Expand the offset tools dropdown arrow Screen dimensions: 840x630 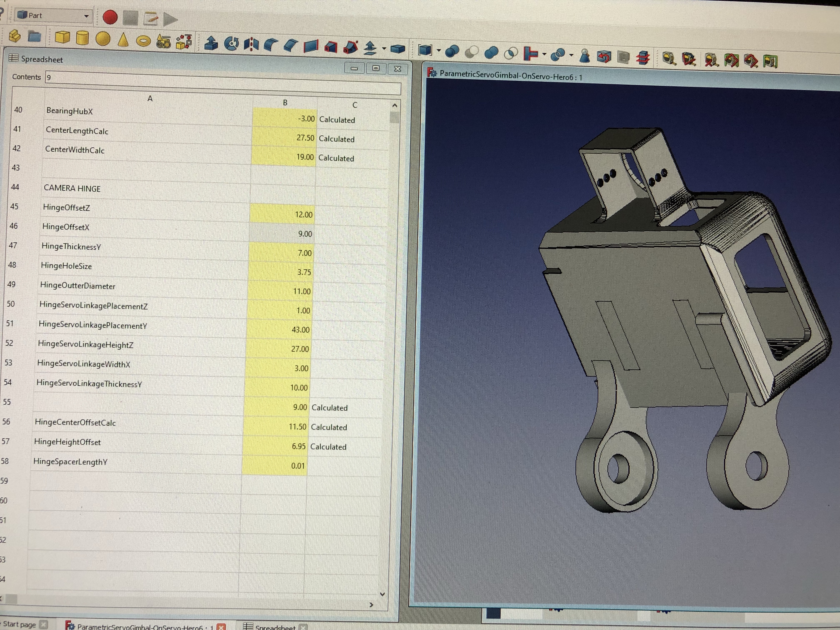pyautogui.click(x=384, y=49)
